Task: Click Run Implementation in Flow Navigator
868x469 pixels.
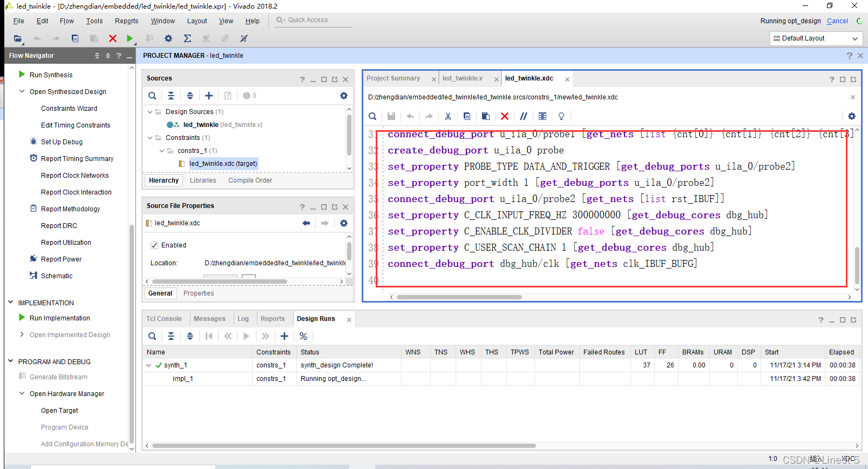Action: (x=60, y=318)
